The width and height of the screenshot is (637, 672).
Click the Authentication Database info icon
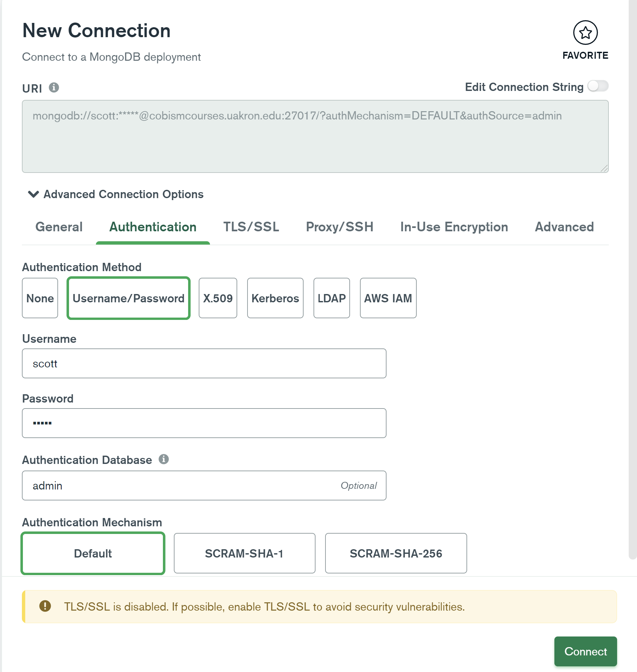[164, 459]
